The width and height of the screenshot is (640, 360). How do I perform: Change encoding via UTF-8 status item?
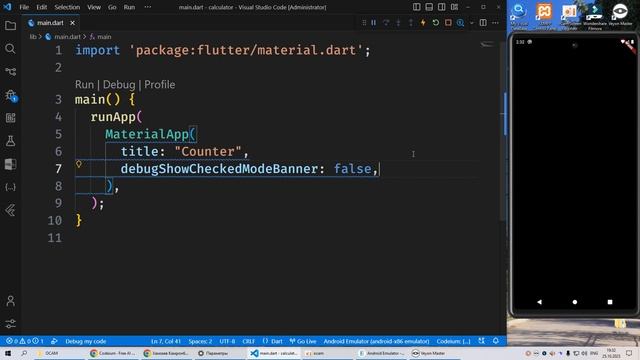click(x=227, y=341)
